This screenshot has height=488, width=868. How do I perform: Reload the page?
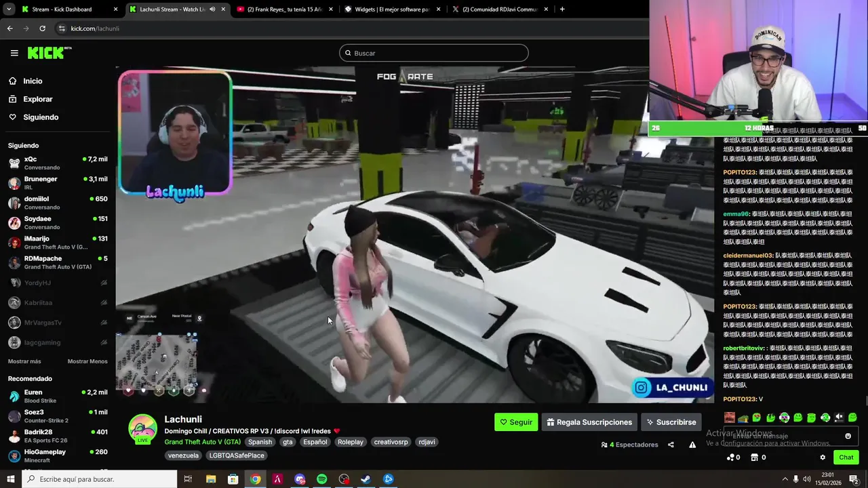42,28
